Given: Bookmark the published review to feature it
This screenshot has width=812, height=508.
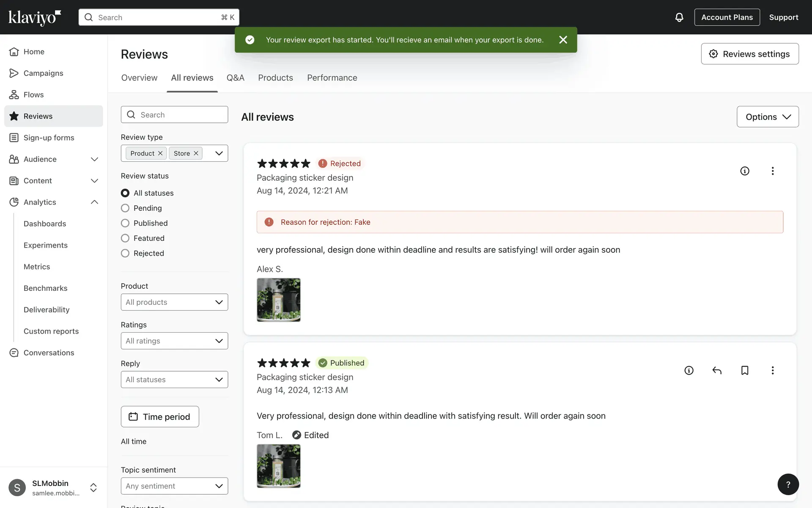Looking at the screenshot, I should pyautogui.click(x=745, y=370).
